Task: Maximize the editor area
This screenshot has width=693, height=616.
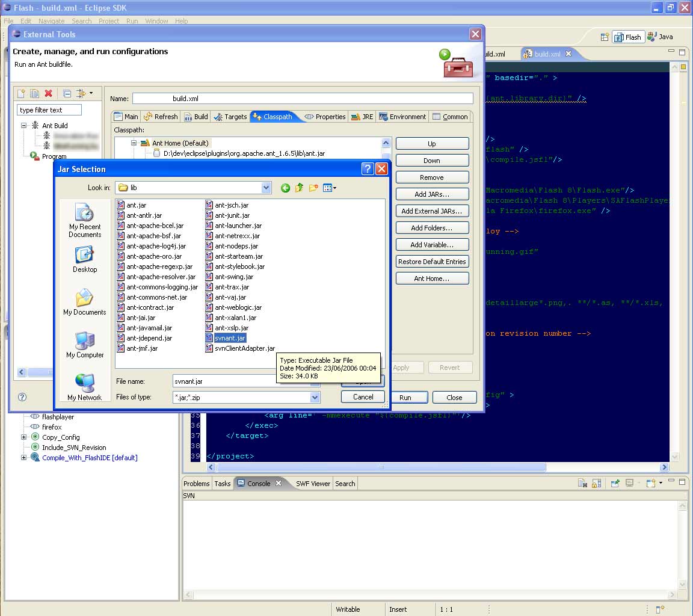Action: click(682, 52)
